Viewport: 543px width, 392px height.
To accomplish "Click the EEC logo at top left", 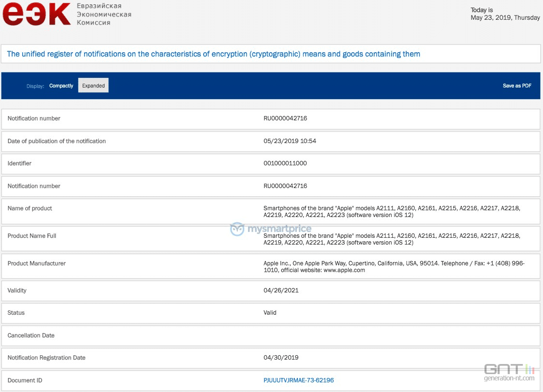I will tap(37, 14).
